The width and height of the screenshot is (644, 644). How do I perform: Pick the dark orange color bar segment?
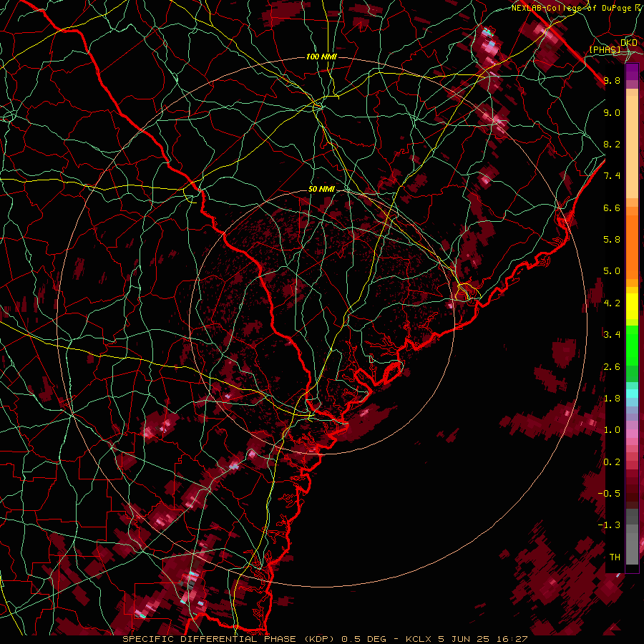tap(632, 247)
